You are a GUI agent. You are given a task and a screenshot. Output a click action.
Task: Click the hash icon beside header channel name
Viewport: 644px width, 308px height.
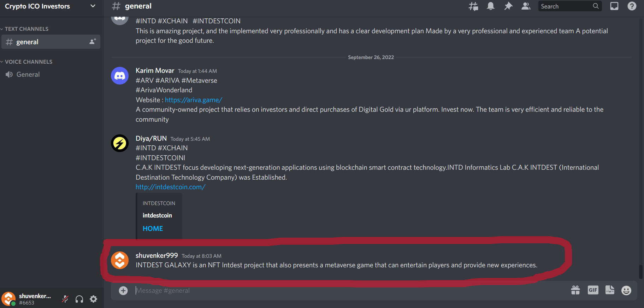(116, 6)
